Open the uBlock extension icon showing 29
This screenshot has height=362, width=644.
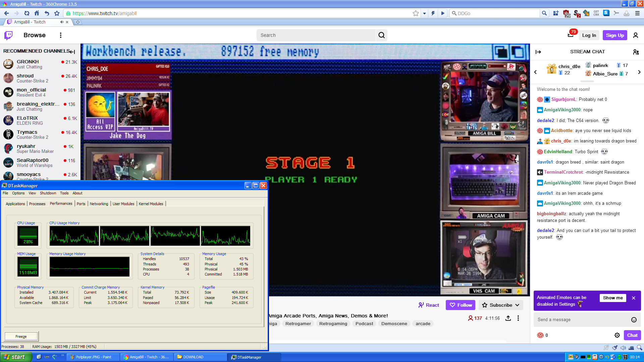click(567, 13)
